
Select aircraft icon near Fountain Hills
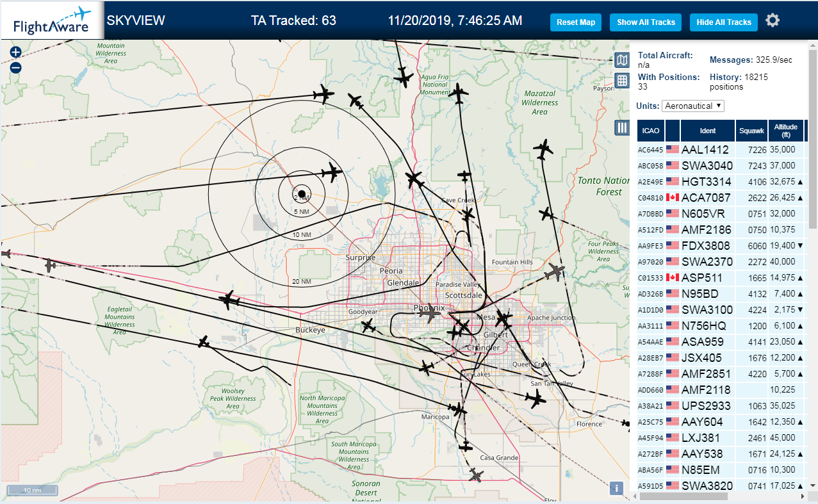pyautogui.click(x=555, y=272)
